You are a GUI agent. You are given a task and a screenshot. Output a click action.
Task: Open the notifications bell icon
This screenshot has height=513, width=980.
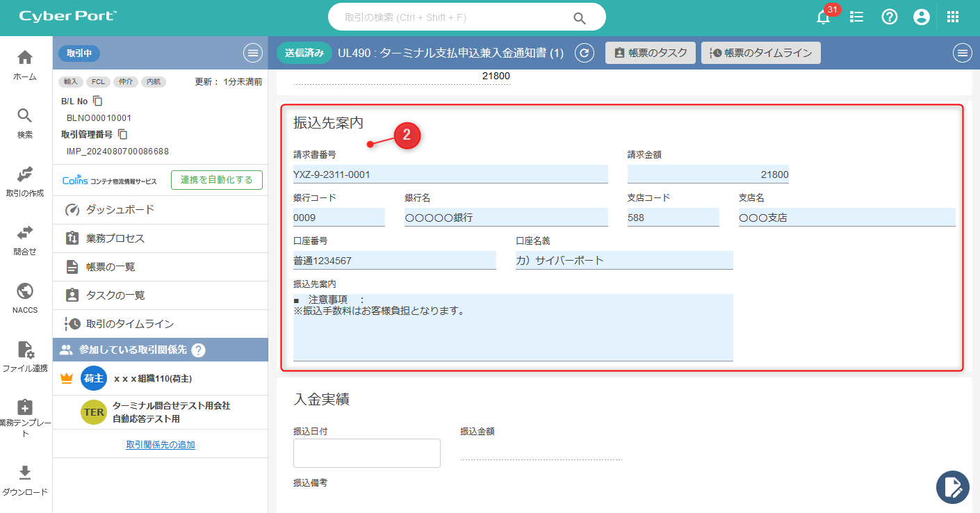click(824, 17)
